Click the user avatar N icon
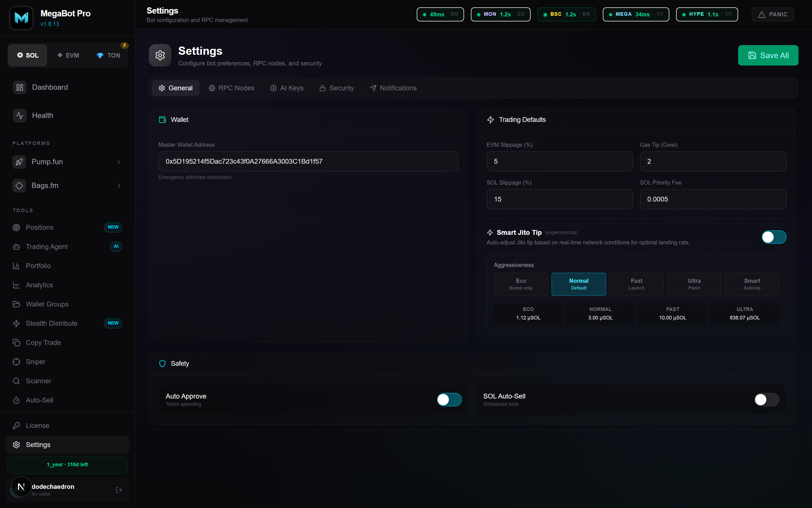 pos(21,487)
